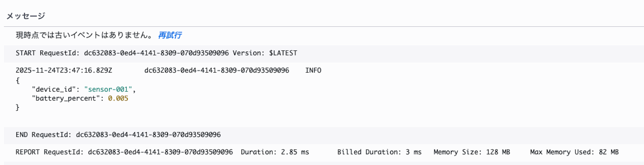Click the Duration: 2.85 ms text
644x165 pixels.
275,152
